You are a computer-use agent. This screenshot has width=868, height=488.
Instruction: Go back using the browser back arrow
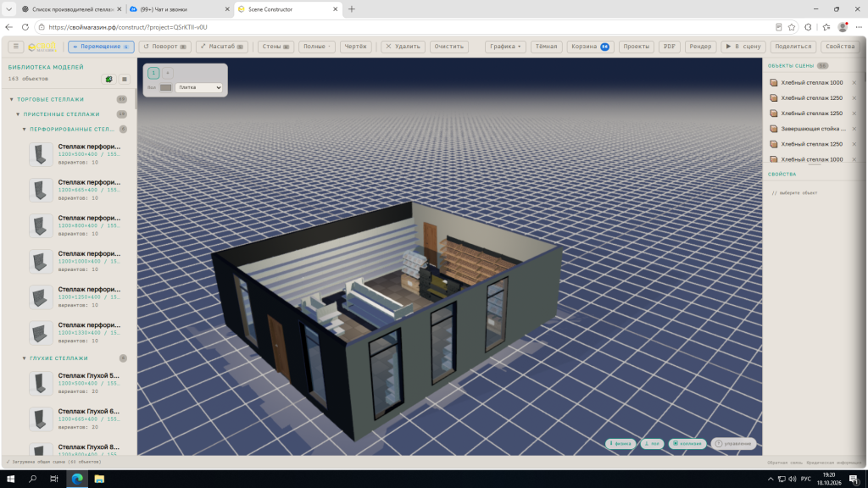(8, 27)
